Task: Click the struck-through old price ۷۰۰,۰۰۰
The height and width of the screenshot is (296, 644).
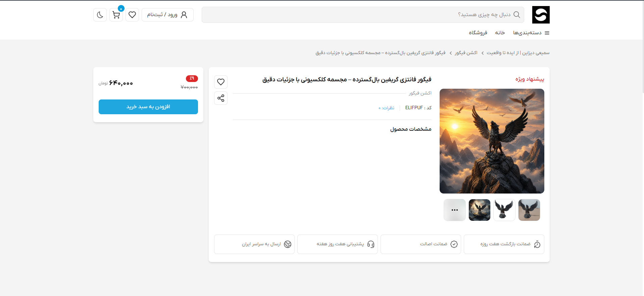Action: coord(189,87)
